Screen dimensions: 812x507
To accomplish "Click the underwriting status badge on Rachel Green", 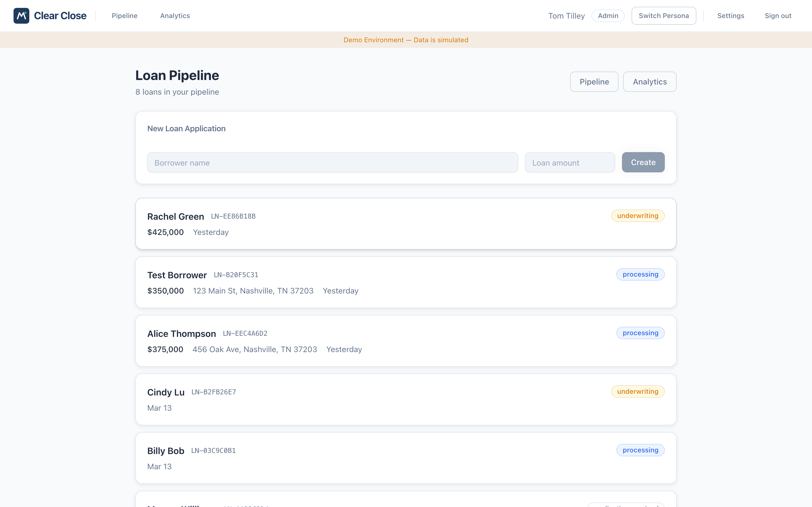I will tap(637, 215).
